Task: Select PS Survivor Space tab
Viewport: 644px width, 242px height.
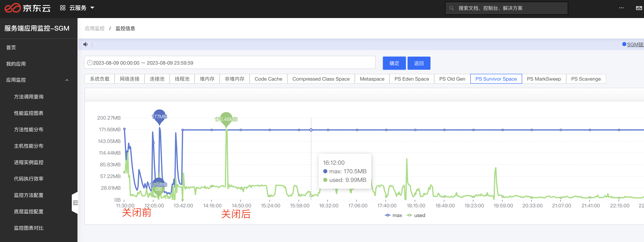Action: (x=496, y=79)
